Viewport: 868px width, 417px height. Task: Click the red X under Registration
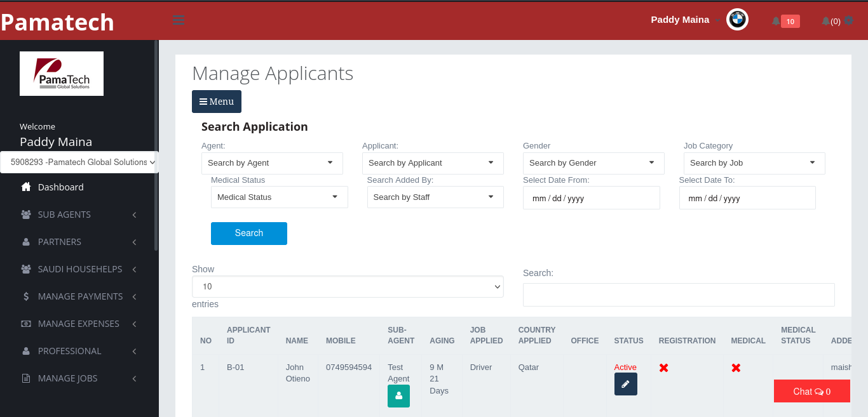(x=663, y=367)
